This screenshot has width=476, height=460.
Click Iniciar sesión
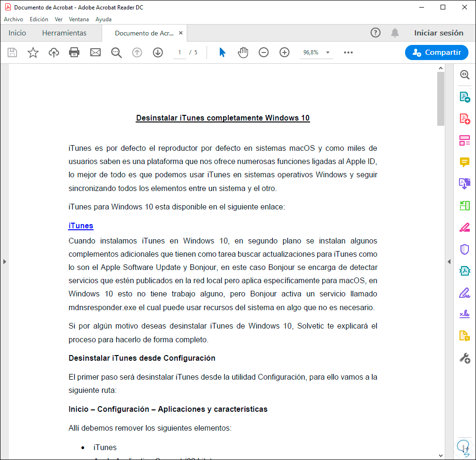[439, 33]
